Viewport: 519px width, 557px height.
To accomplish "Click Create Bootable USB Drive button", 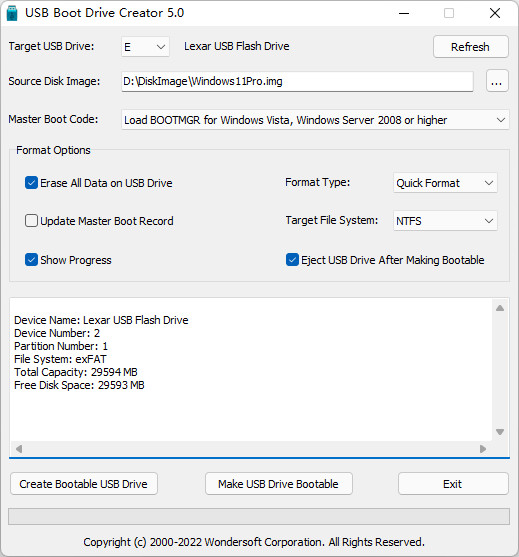I will coord(84,484).
